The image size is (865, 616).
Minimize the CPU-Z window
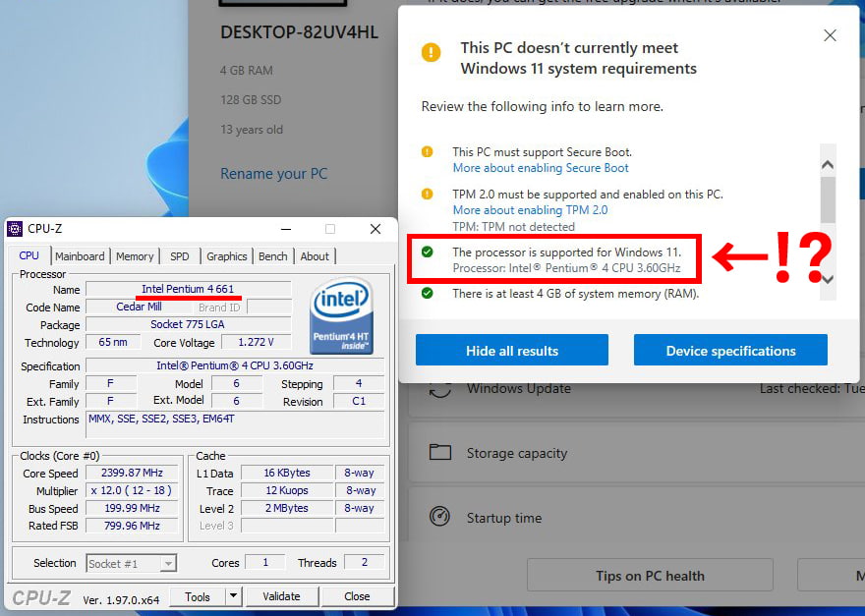286,229
